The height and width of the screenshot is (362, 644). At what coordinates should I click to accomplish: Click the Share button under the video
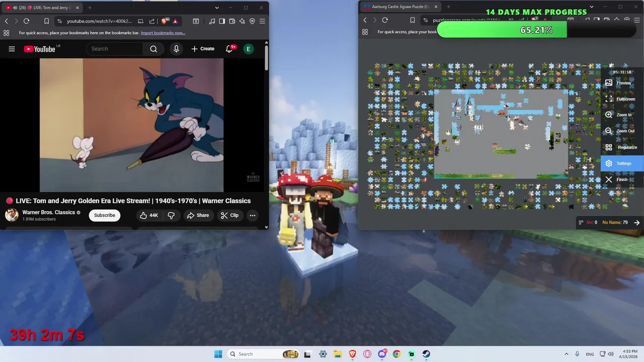click(198, 215)
